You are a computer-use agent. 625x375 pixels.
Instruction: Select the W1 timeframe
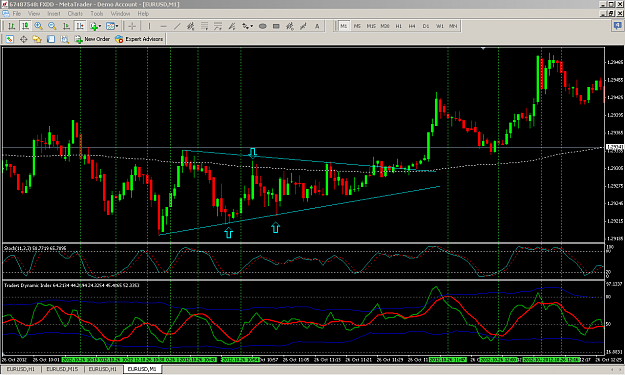click(x=440, y=26)
